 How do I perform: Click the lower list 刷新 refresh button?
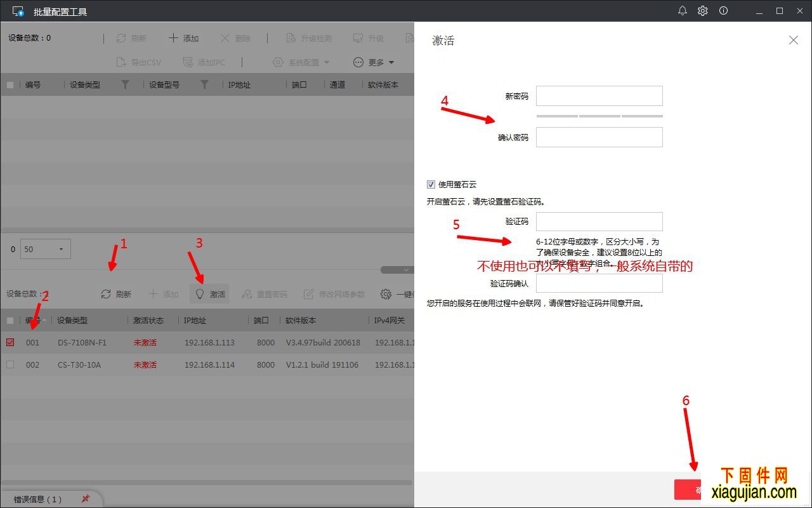[x=116, y=294]
